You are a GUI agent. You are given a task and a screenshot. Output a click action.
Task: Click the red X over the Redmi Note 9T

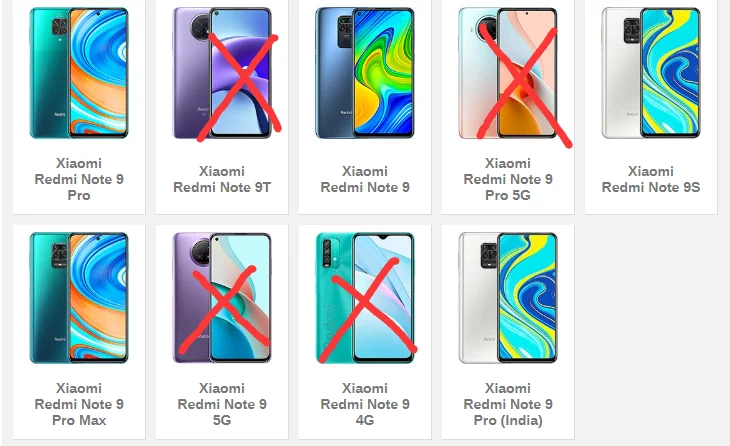pos(239,87)
